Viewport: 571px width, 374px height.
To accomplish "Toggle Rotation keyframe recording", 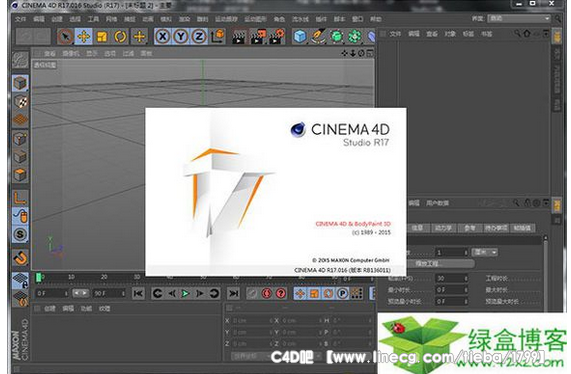I will pyautogui.click(x=328, y=294).
